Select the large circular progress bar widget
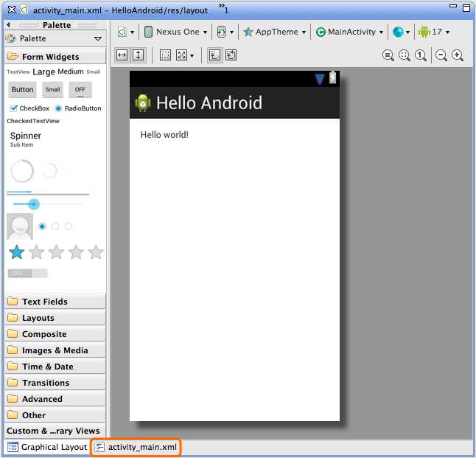The width and height of the screenshot is (476, 458). pos(22,171)
